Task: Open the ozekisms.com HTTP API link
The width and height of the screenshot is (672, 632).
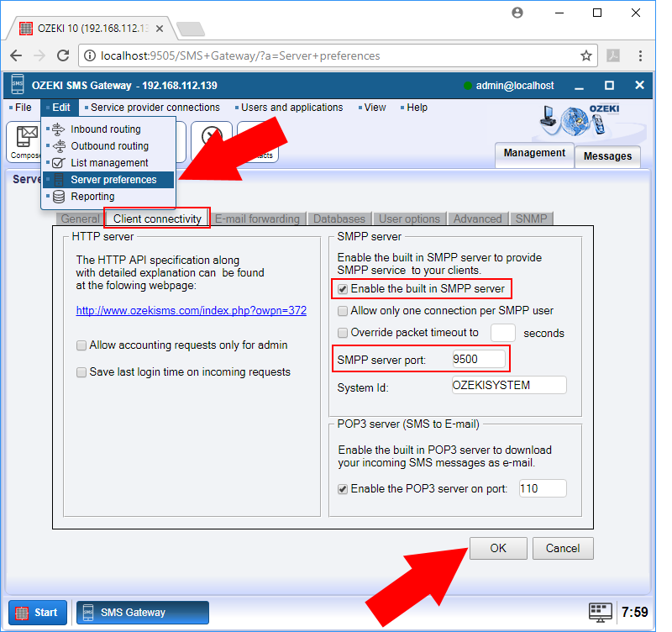Action: tap(192, 310)
